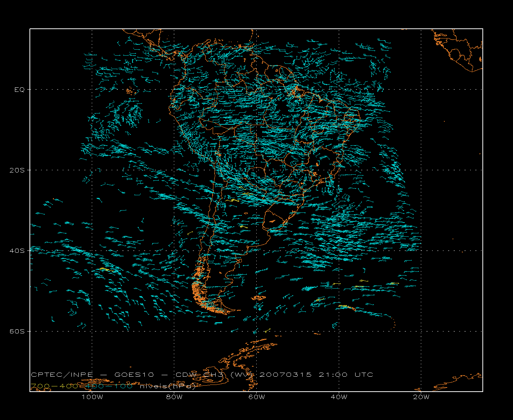
Task: Click the EQ latitude label
Action: pyautogui.click(x=19, y=90)
